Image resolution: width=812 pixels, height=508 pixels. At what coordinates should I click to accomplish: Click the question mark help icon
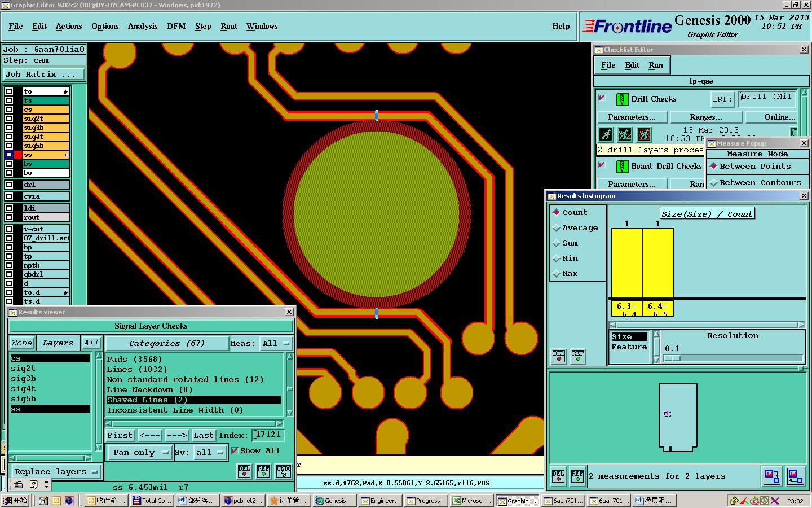click(34, 484)
